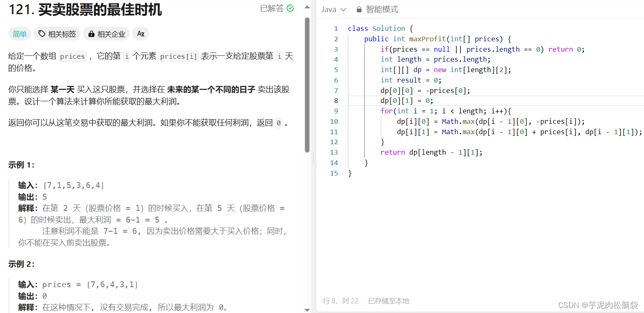Viewport: 644px width, 313px height.
Task: Click the 智能模式 label
Action: click(382, 9)
